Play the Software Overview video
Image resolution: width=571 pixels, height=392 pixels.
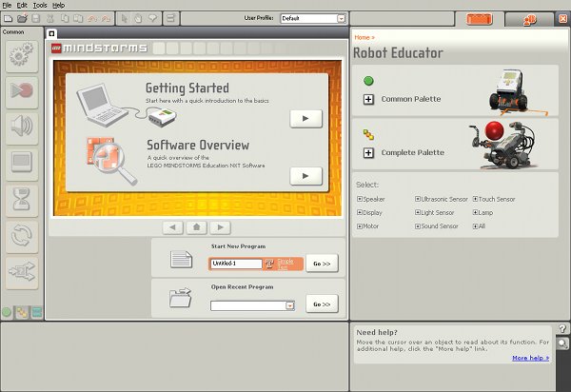[x=305, y=176]
